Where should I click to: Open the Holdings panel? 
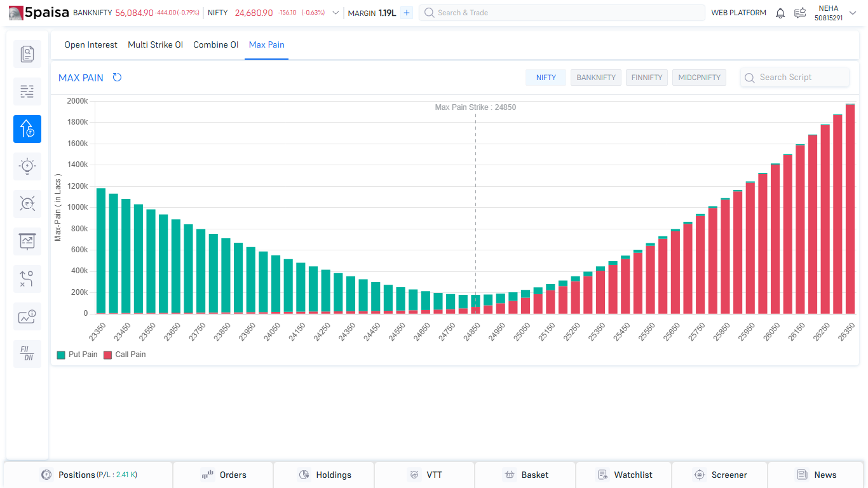click(x=324, y=475)
